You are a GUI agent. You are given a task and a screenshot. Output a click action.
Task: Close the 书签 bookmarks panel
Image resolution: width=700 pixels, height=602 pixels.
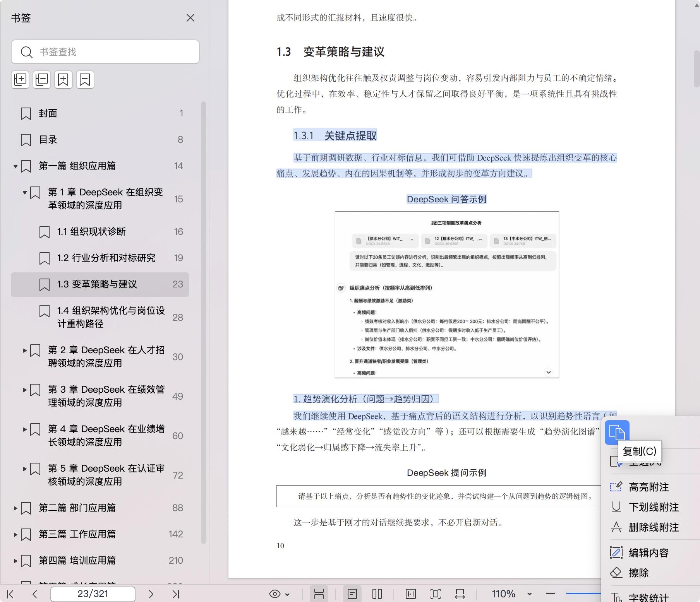pos(190,18)
